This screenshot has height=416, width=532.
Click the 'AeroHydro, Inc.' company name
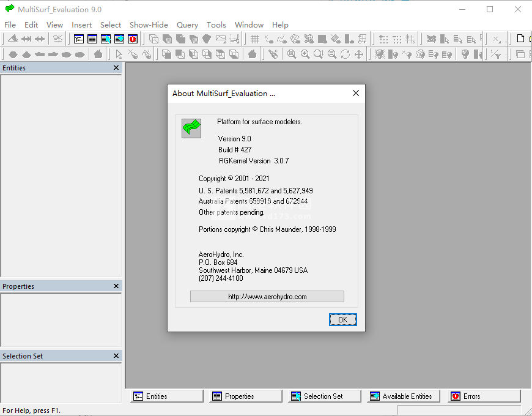(221, 254)
